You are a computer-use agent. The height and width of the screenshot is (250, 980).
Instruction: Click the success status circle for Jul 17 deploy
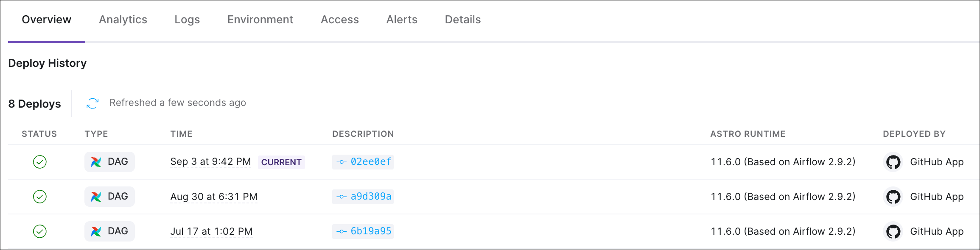coord(39,231)
